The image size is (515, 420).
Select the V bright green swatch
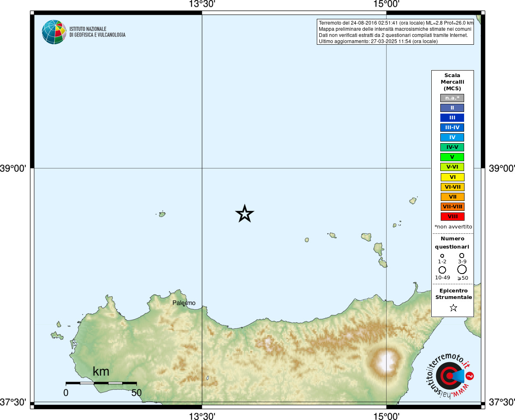(452, 157)
